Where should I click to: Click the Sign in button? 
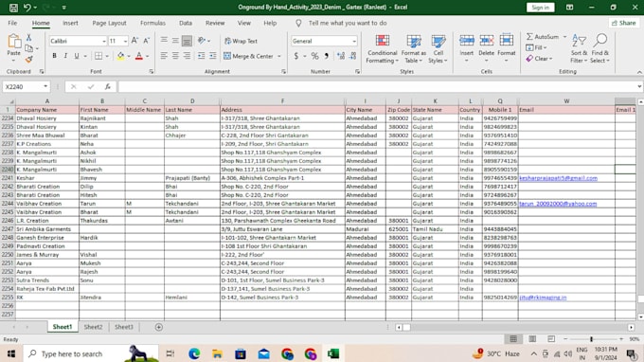[x=540, y=8]
